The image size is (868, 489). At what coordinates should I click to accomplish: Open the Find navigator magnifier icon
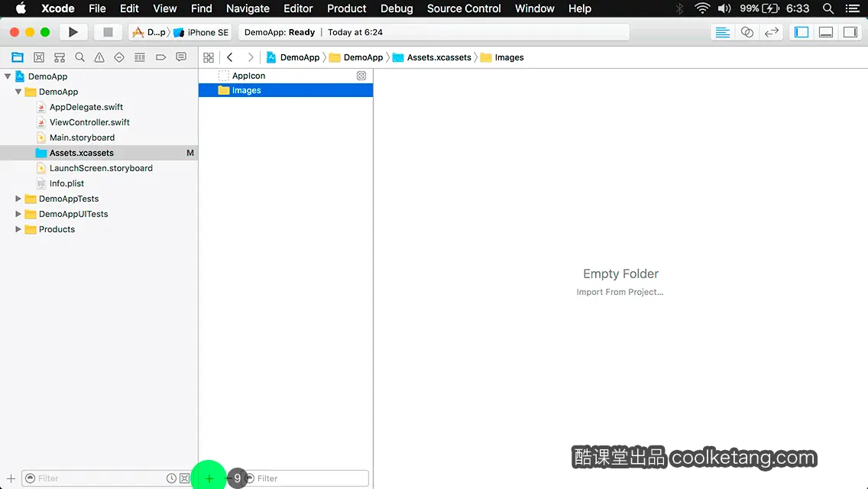[x=79, y=57]
